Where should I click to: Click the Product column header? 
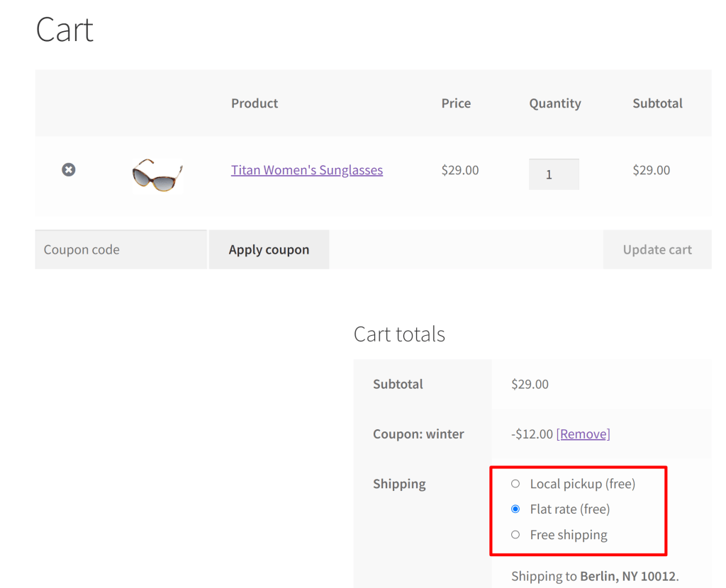[254, 103]
